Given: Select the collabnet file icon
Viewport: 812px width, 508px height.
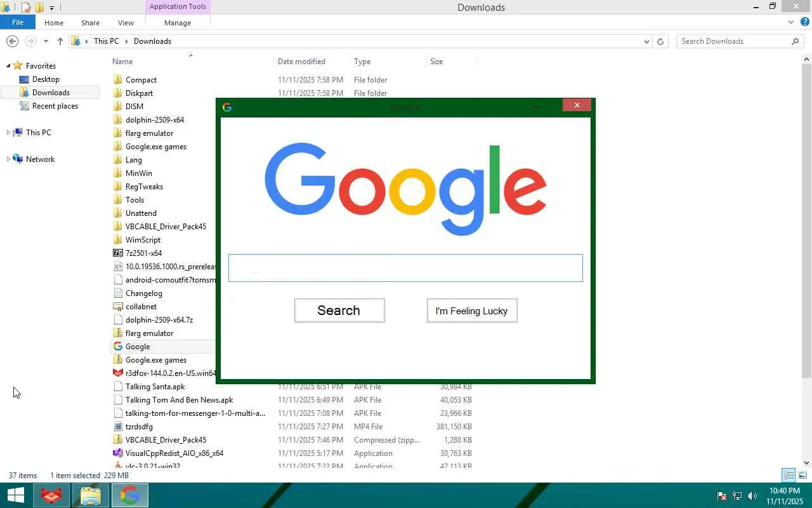Looking at the screenshot, I should click(117, 307).
